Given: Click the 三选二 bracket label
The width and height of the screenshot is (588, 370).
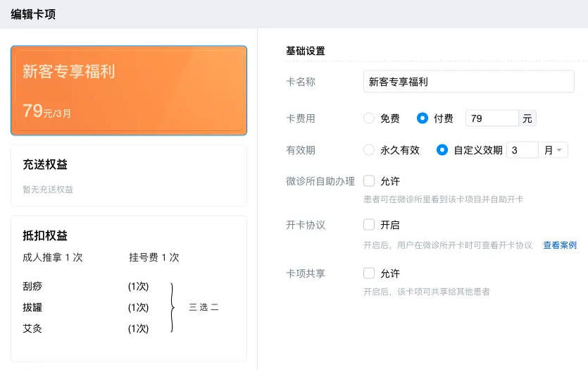Looking at the screenshot, I should tap(204, 307).
